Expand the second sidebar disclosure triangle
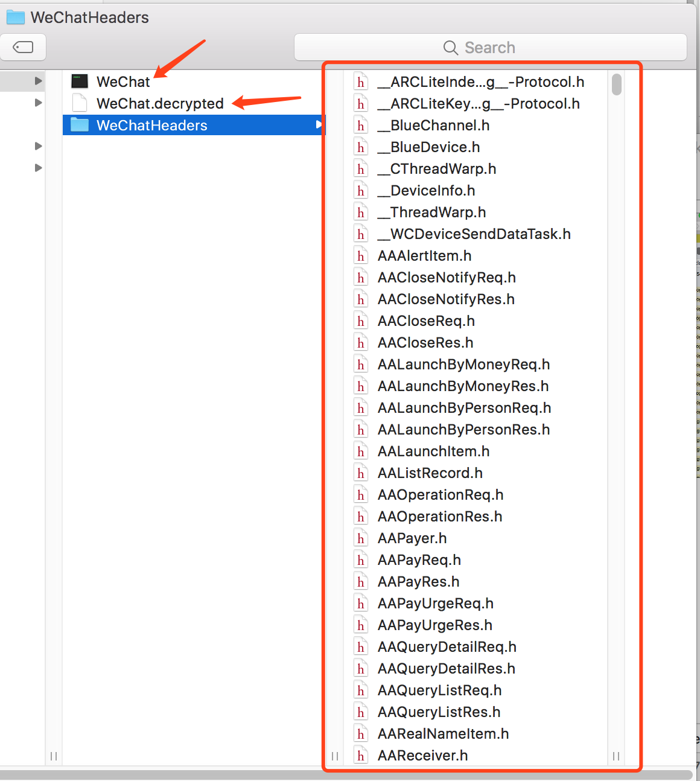Image resolution: width=700 pixels, height=781 pixels. coord(38,103)
